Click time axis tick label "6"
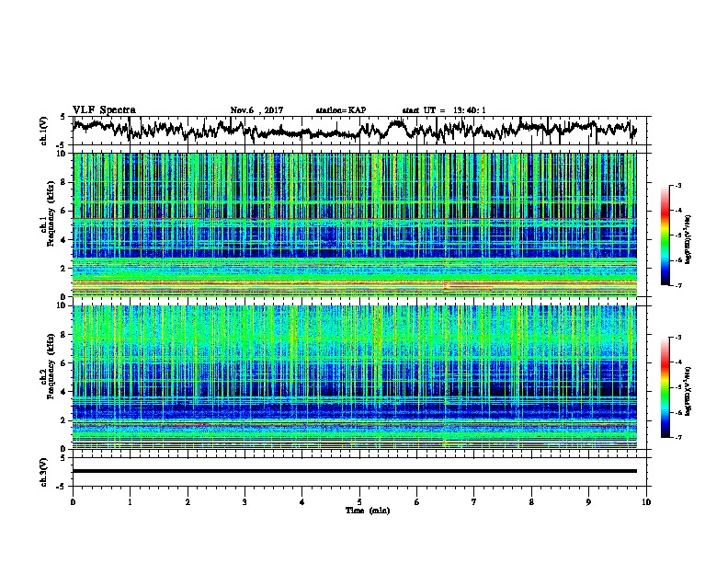The width and height of the screenshot is (728, 563). (417, 501)
